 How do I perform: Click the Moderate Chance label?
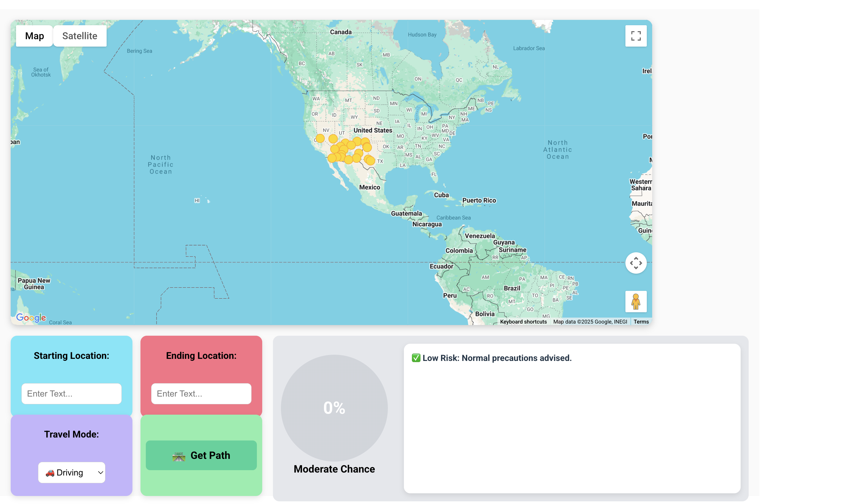tap(334, 469)
